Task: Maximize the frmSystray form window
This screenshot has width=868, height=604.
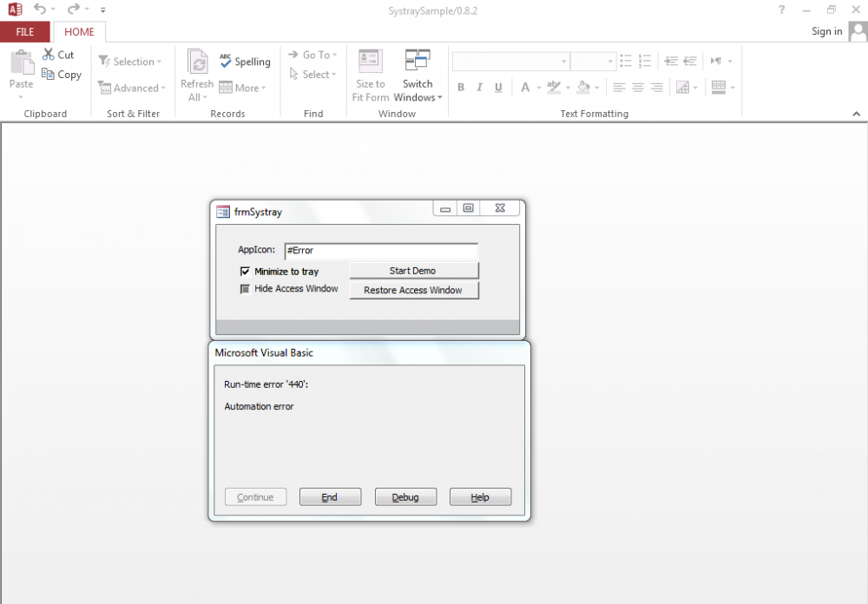Action: (469, 208)
